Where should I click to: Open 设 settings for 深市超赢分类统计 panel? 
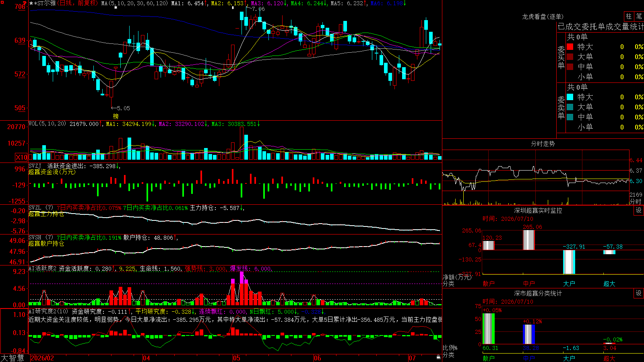pos(639,293)
